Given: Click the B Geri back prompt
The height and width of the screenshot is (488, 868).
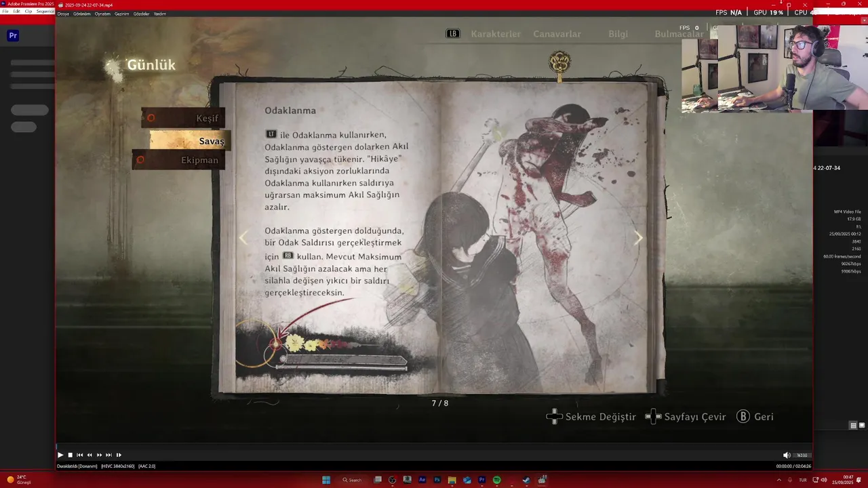Looking at the screenshot, I should pyautogui.click(x=755, y=417).
